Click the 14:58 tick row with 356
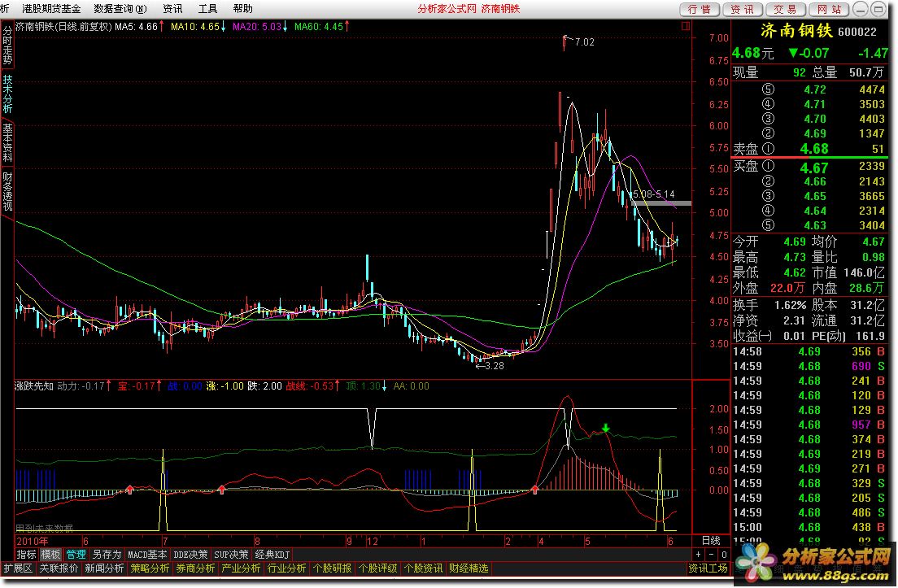This screenshot has height=588, width=898. [809, 351]
